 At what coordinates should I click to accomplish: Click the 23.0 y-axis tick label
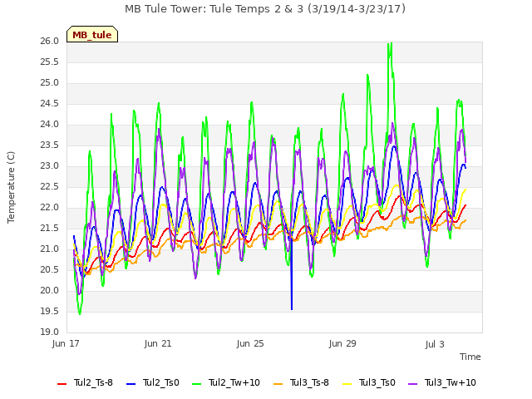[x=50, y=166]
